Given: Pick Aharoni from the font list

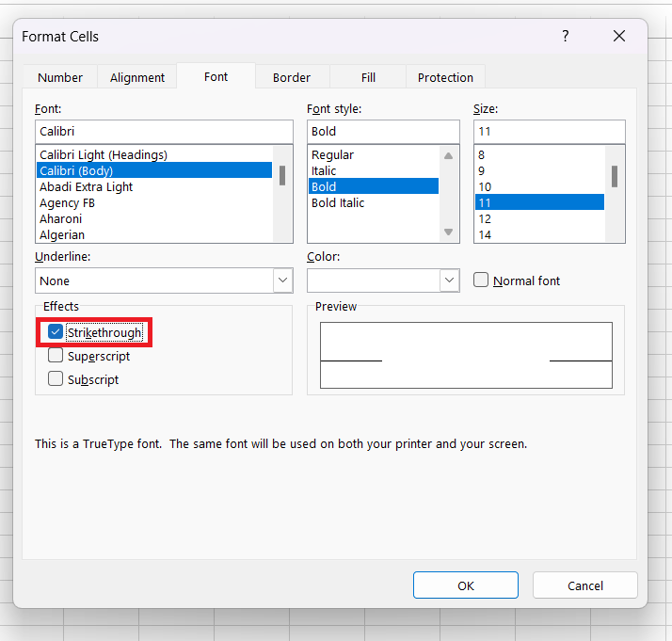Looking at the screenshot, I should tap(154, 219).
